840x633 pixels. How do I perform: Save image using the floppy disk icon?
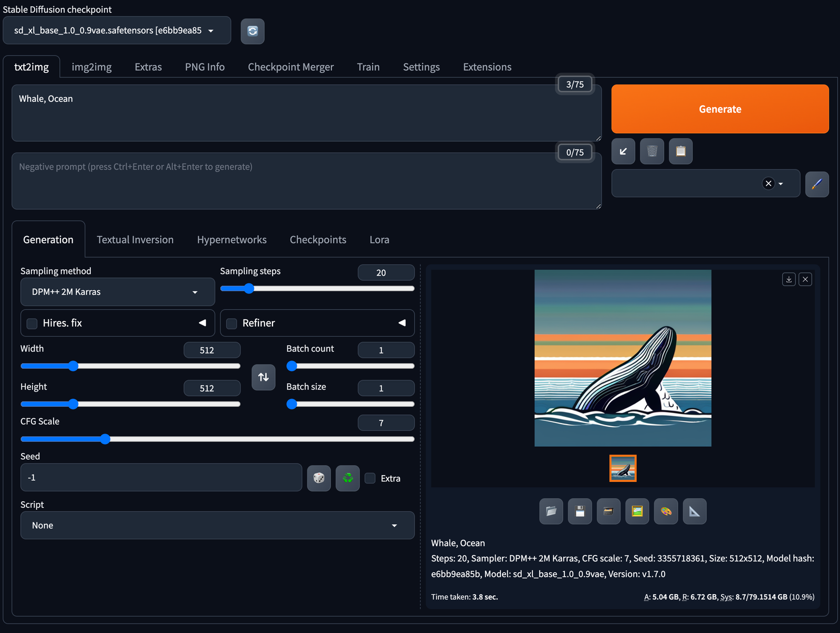[x=580, y=511]
